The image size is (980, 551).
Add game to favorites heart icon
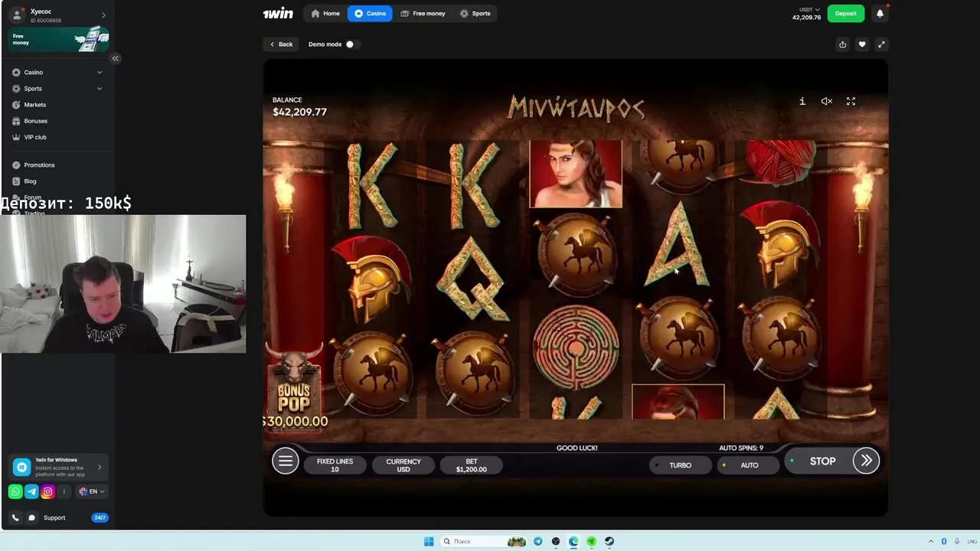(x=861, y=44)
